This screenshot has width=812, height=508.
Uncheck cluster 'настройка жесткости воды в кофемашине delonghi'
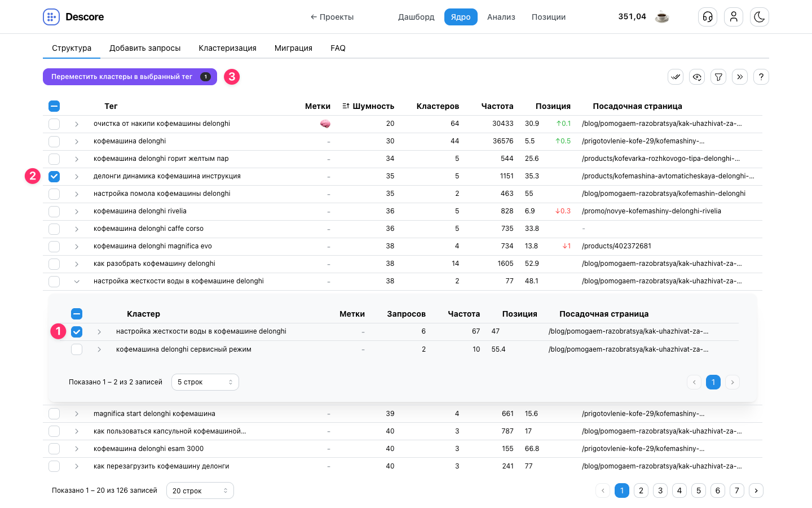[x=77, y=331]
